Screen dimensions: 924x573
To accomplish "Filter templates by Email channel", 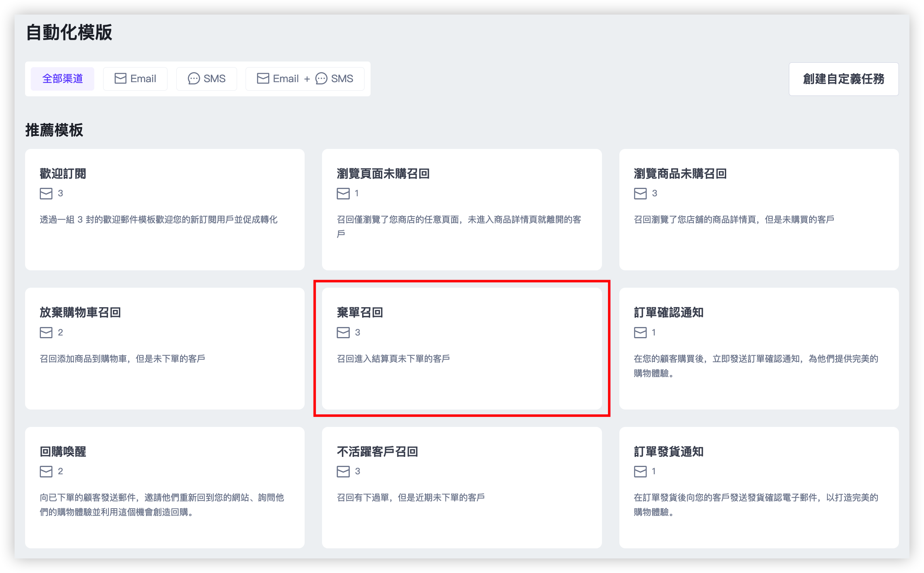I will 135,79.
